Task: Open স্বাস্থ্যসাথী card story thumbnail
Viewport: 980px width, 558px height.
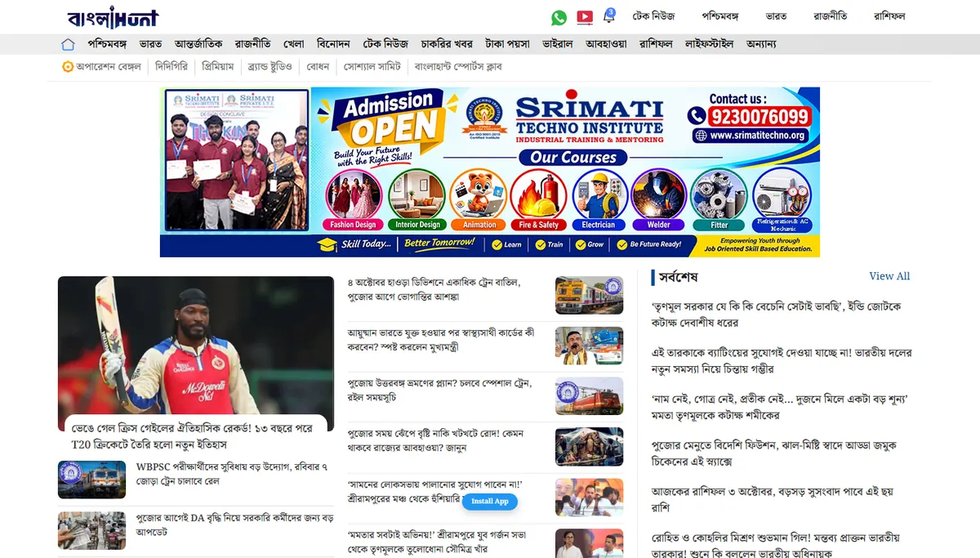Action: [x=589, y=346]
